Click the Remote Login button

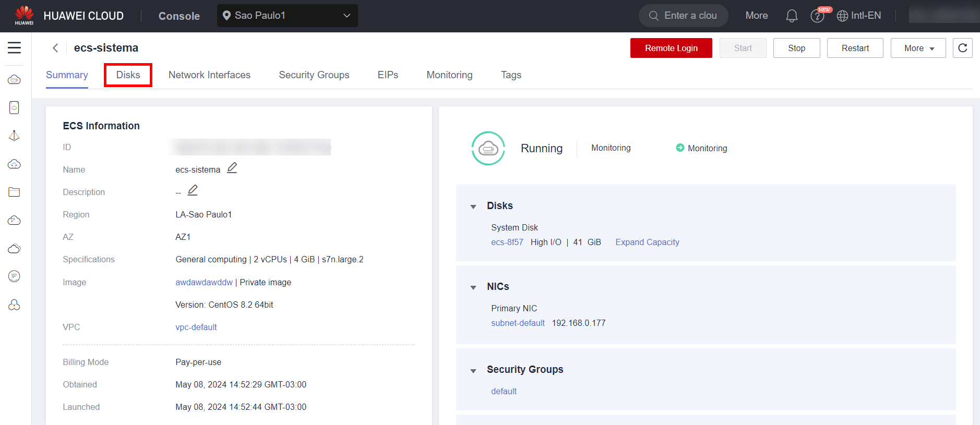pos(671,48)
